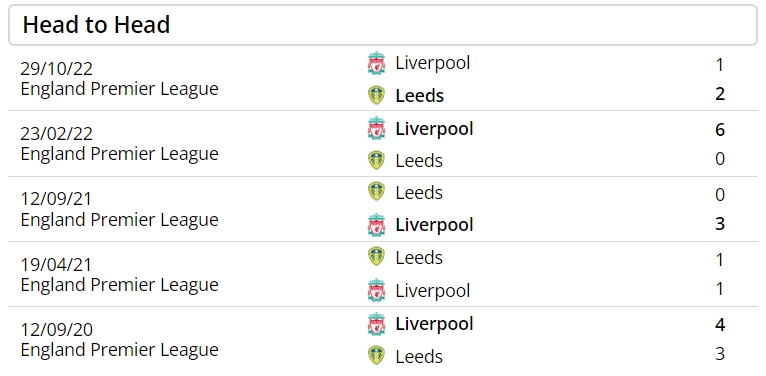
Task: Click bold Liverpool name scoring 3
Action: [x=434, y=225]
